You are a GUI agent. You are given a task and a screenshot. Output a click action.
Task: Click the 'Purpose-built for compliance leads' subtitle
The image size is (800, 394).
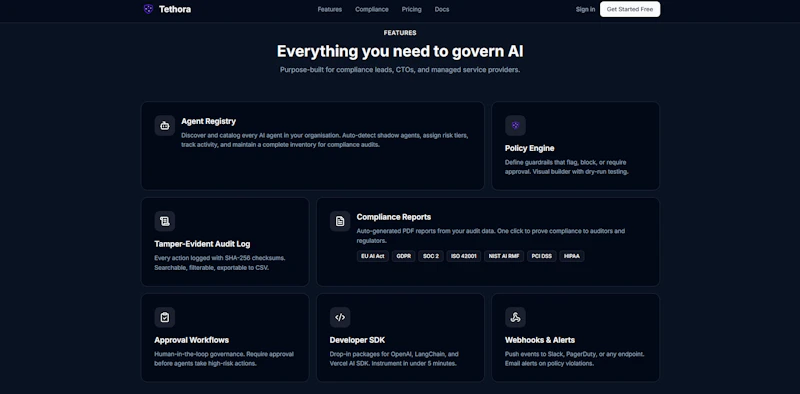click(400, 70)
